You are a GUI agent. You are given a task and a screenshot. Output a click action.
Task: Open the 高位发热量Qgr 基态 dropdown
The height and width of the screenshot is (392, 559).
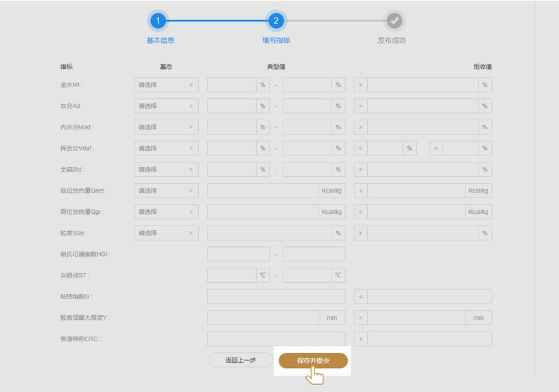click(x=166, y=212)
